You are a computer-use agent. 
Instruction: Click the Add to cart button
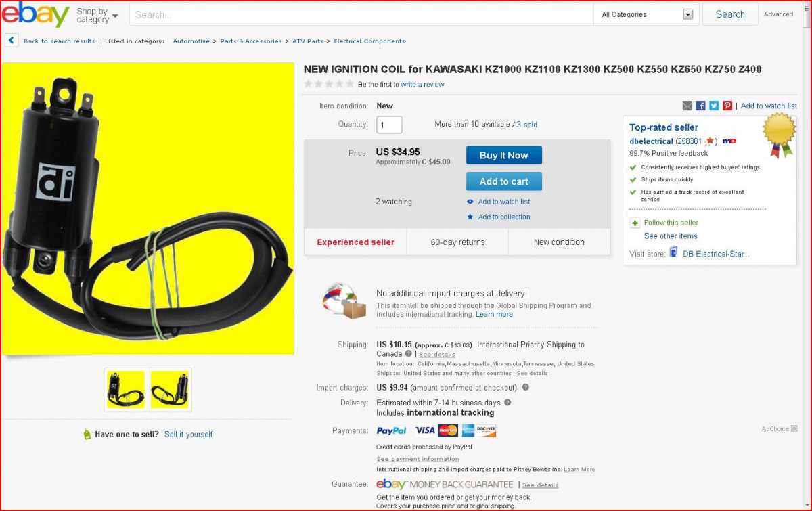(504, 181)
